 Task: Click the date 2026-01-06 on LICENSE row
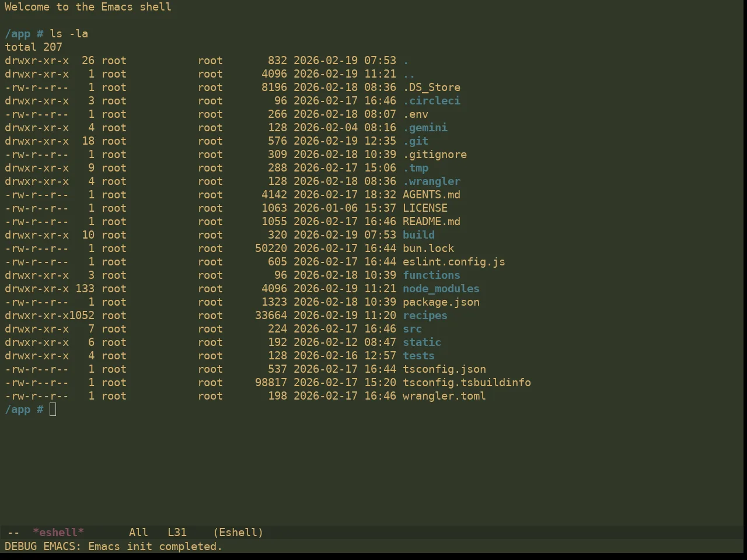tap(326, 208)
